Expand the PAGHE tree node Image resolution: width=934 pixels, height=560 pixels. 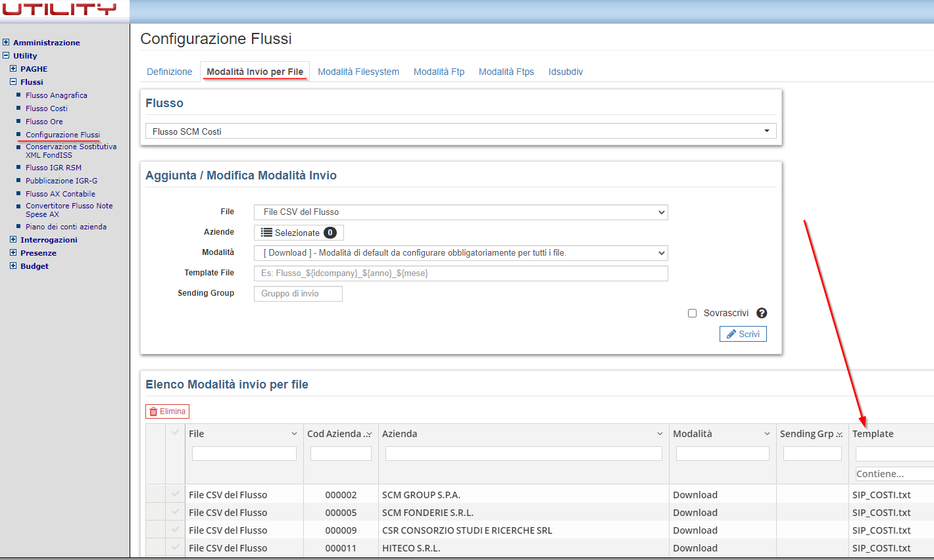(13, 68)
